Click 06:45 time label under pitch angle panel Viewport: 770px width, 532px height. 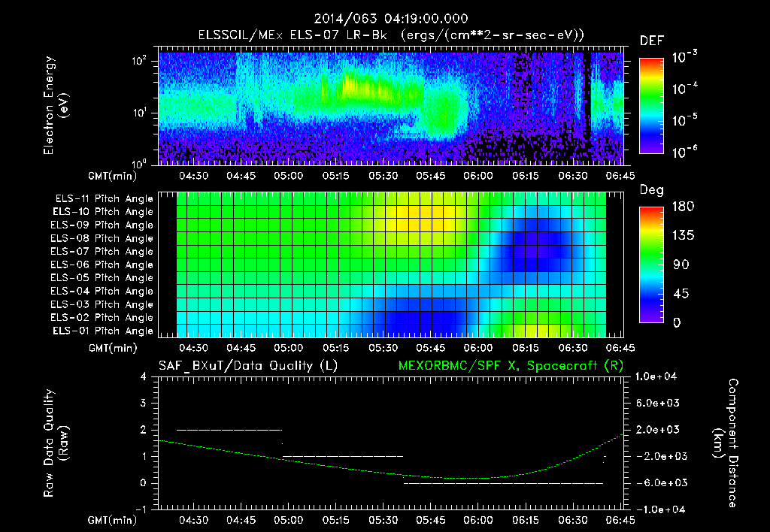[620, 348]
